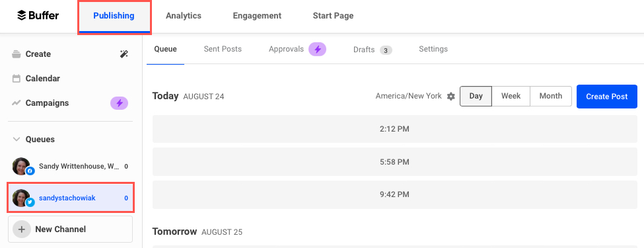Collapse the Queues section chevron
Viewport: 644px width, 248px height.
[17, 140]
